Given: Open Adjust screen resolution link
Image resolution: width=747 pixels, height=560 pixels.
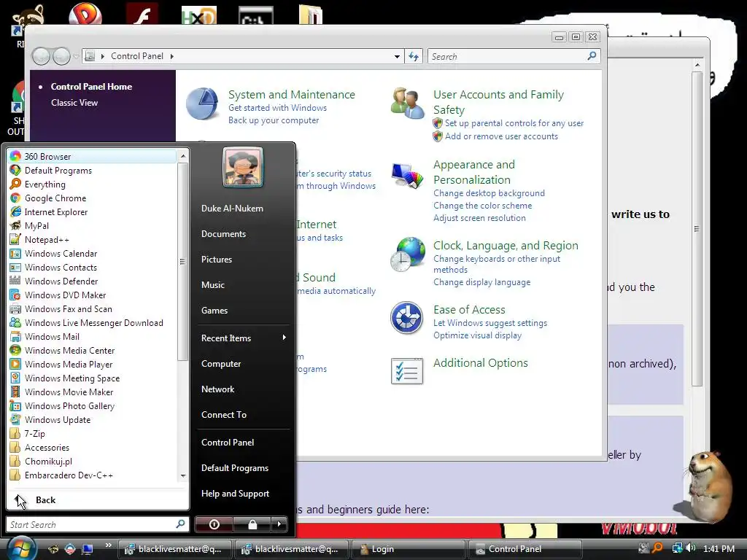Looking at the screenshot, I should point(479,217).
